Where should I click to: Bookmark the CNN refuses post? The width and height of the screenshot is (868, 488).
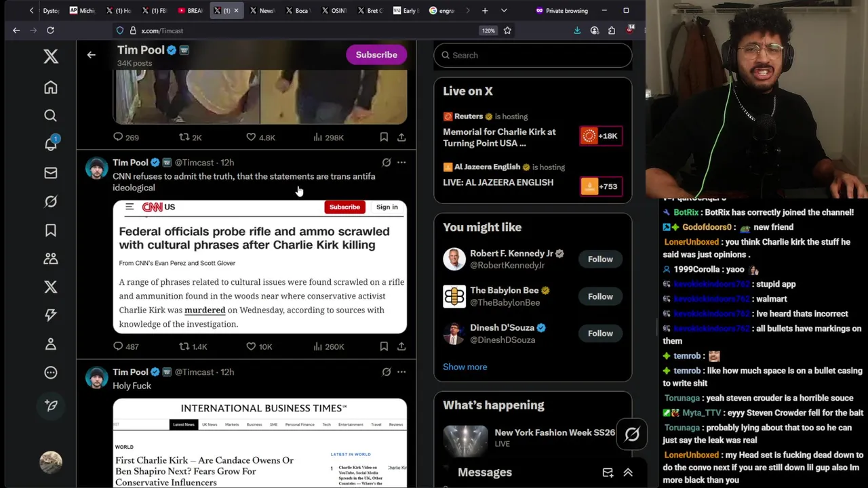point(384,346)
